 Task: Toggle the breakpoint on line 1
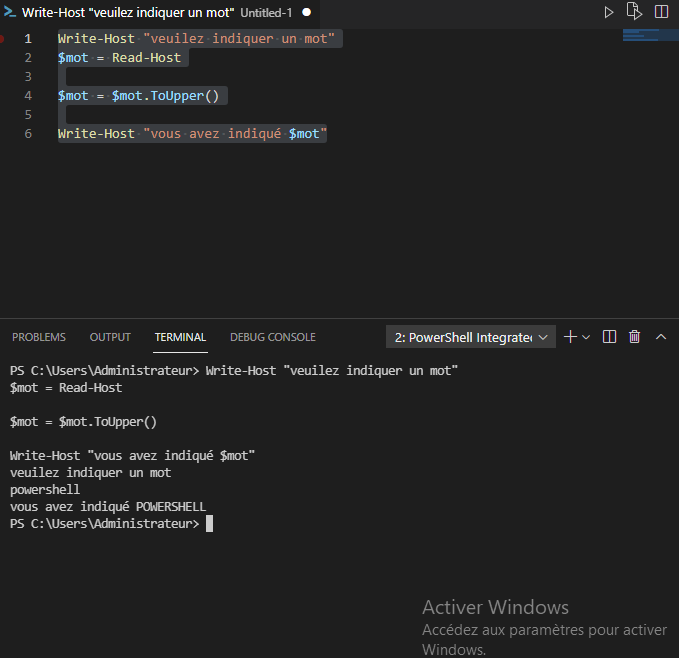[x=2, y=39]
